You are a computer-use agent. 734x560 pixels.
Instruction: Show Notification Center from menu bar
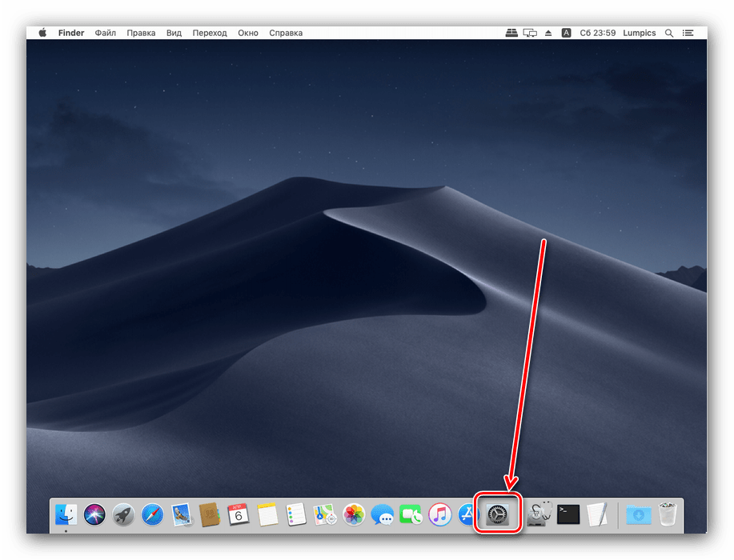(689, 33)
